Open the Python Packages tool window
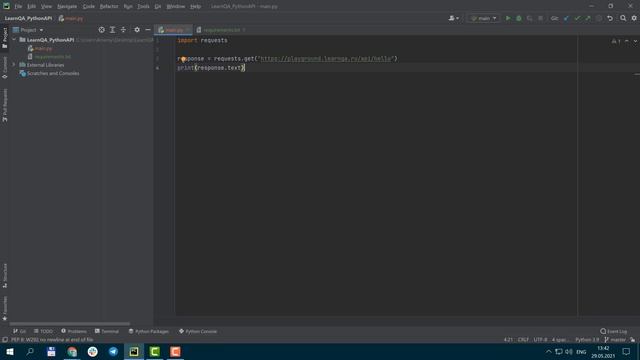Screen dimensions: 640x360 click(x=149, y=331)
